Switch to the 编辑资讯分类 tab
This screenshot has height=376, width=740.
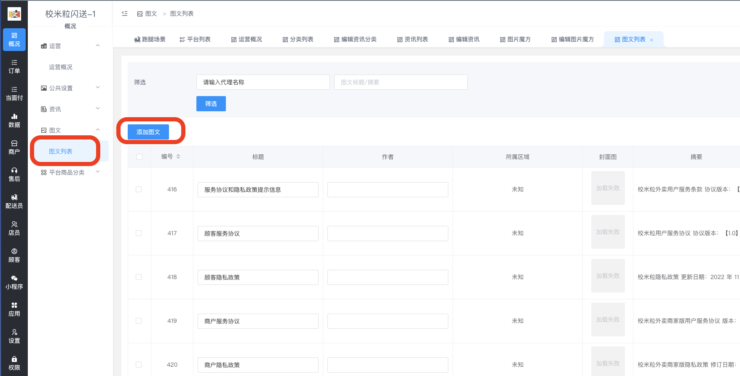pyautogui.click(x=355, y=40)
